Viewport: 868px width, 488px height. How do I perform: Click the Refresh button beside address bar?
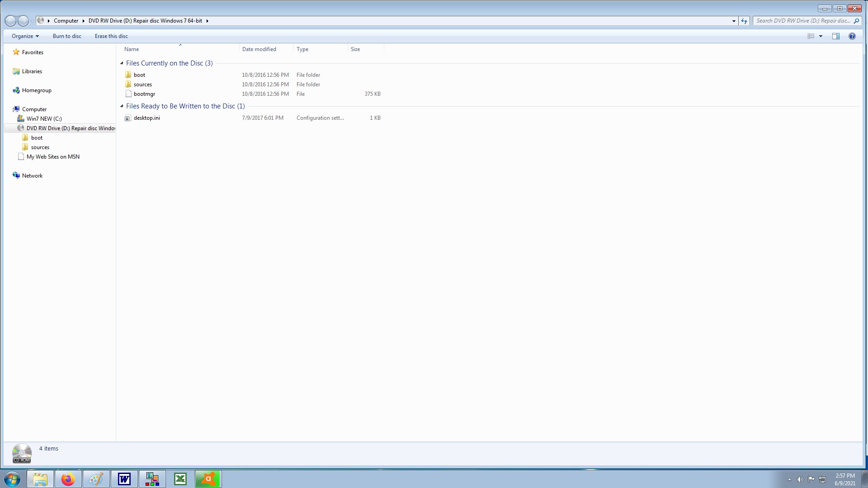(744, 21)
